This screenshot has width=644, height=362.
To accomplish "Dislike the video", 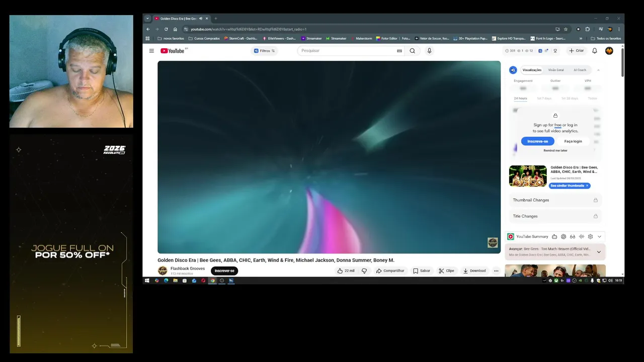I will click(x=364, y=270).
